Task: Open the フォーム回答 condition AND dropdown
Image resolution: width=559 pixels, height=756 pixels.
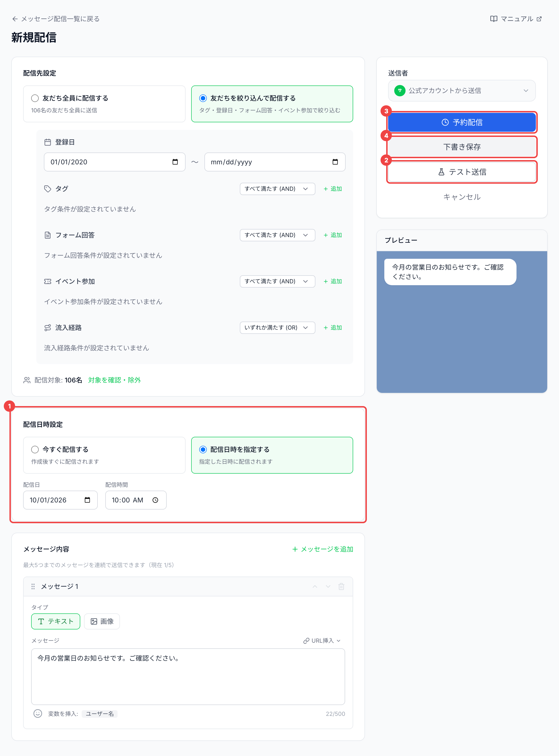Action: coord(277,235)
